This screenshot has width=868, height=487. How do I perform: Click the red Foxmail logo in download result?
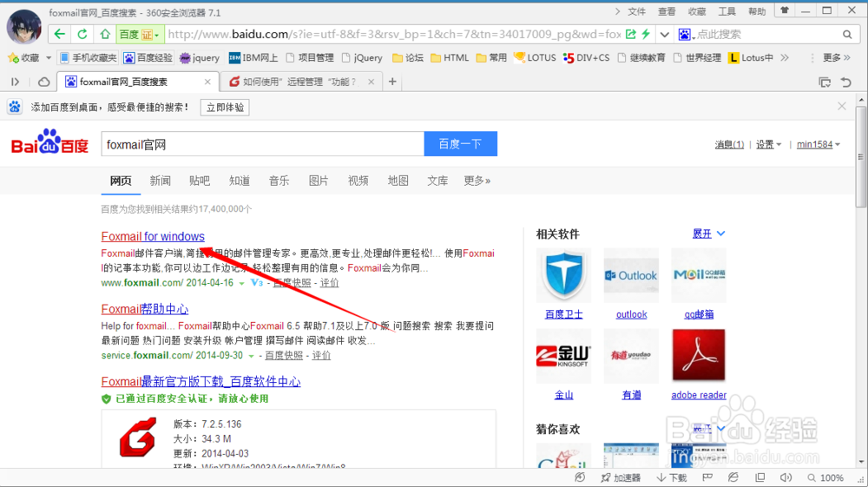(138, 438)
